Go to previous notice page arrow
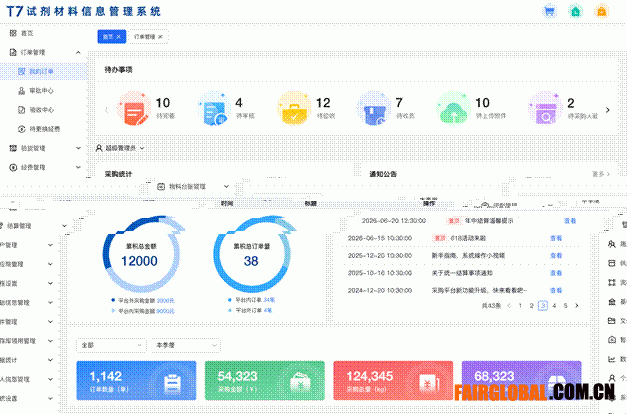 click(509, 306)
